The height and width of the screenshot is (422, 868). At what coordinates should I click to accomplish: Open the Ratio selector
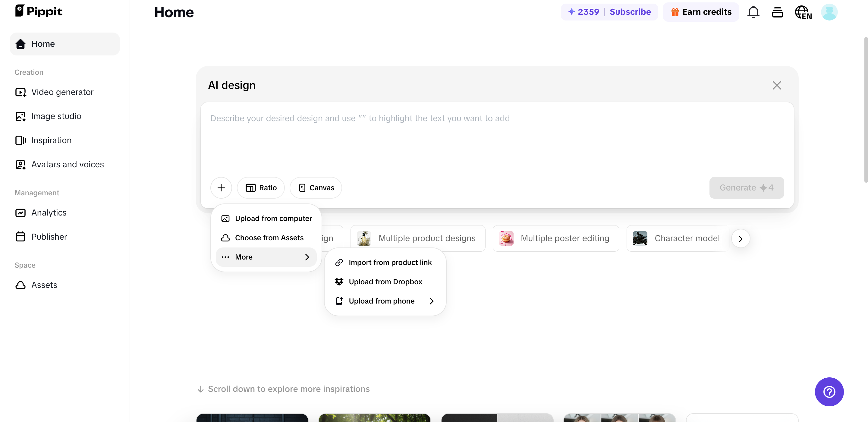point(261,188)
